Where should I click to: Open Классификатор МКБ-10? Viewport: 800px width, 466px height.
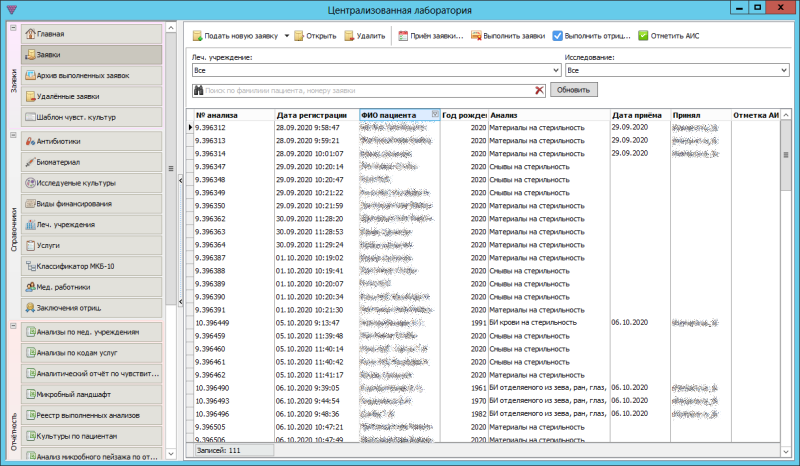[90, 266]
